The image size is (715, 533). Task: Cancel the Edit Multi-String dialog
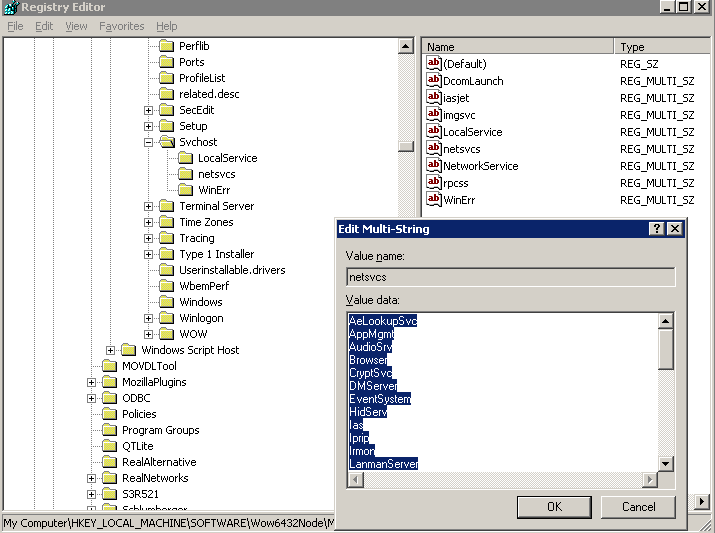[638, 507]
